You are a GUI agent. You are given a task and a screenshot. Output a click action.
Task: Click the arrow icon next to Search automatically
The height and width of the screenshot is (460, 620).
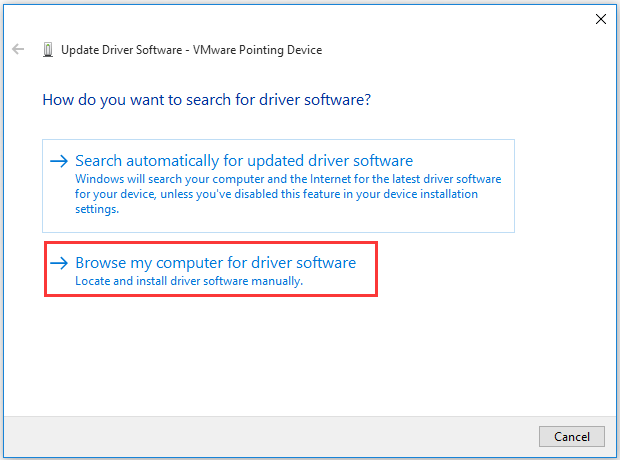pyautogui.click(x=59, y=161)
